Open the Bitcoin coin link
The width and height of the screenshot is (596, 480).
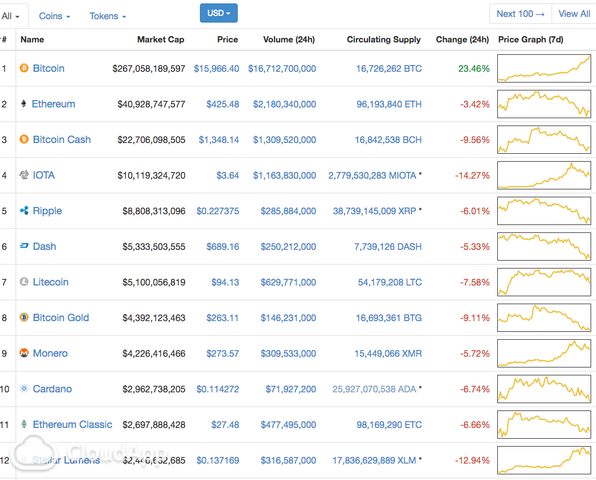(x=49, y=68)
